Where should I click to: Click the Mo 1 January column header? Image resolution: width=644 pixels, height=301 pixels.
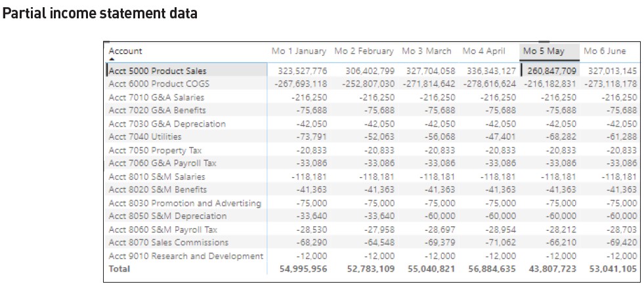click(299, 51)
